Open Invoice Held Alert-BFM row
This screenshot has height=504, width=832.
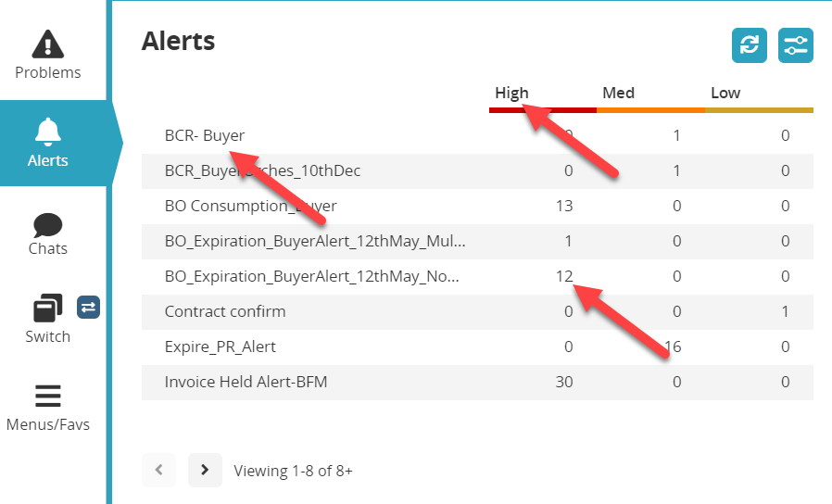[x=246, y=382]
